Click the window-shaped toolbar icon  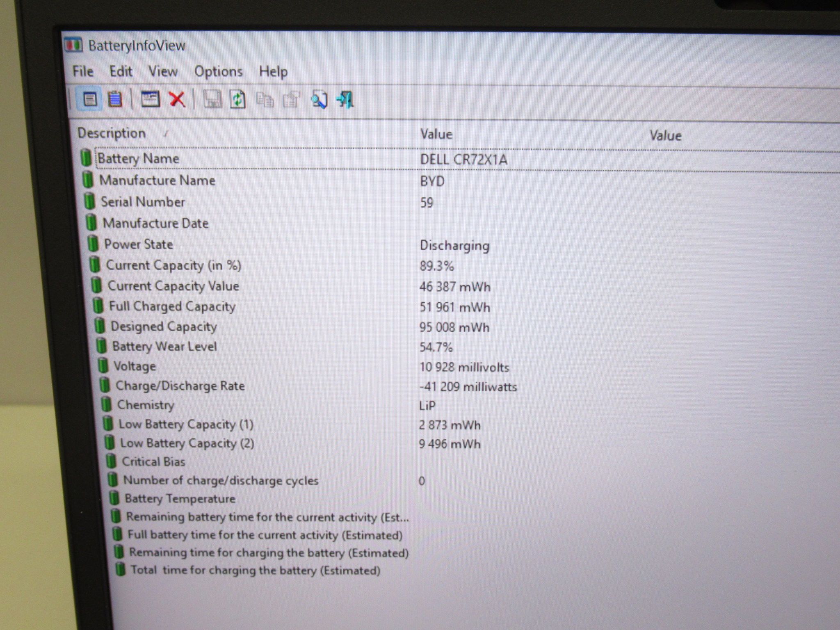[x=150, y=99]
